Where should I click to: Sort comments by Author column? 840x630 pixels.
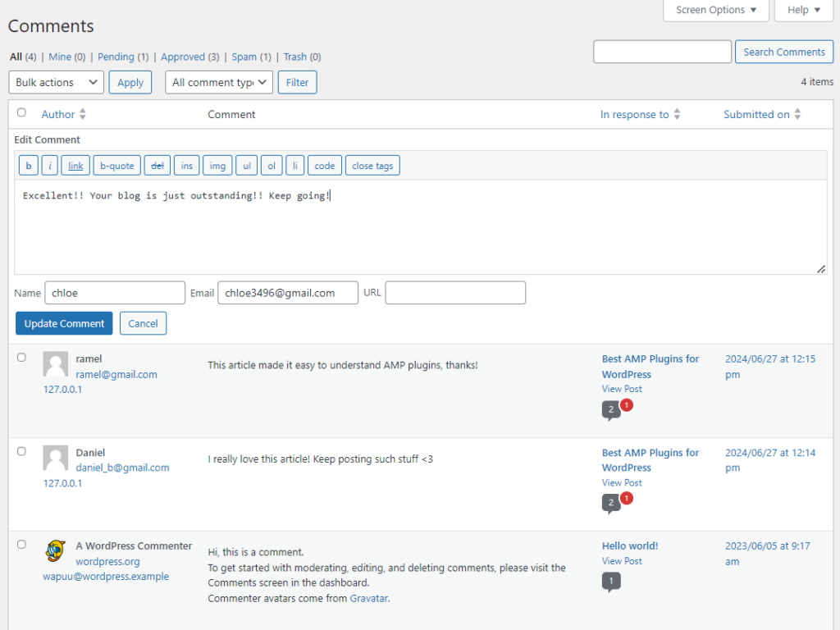pos(64,114)
